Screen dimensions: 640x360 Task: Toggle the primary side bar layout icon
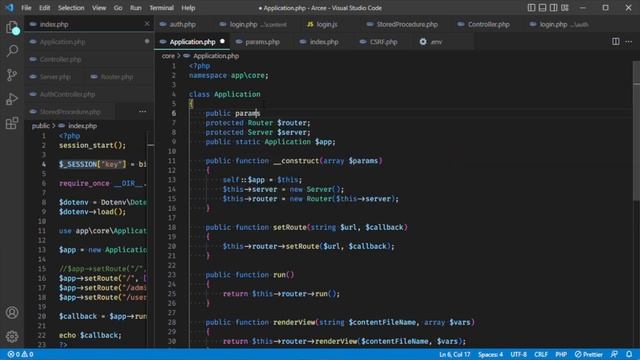click(531, 8)
